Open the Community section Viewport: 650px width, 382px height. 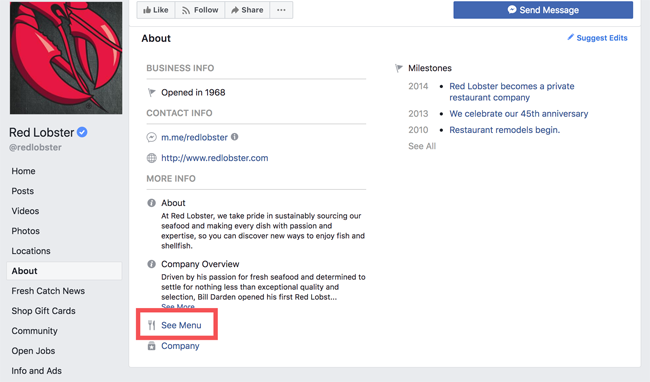pos(34,331)
